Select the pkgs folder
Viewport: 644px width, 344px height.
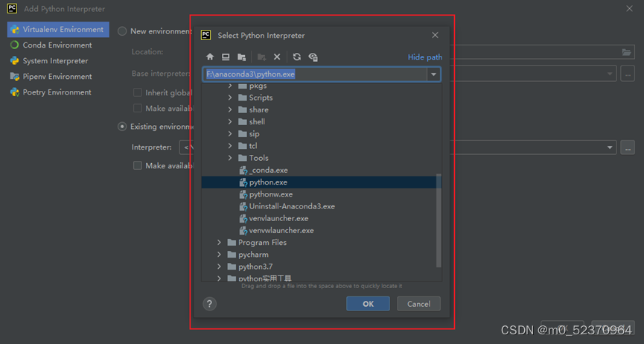click(x=258, y=86)
